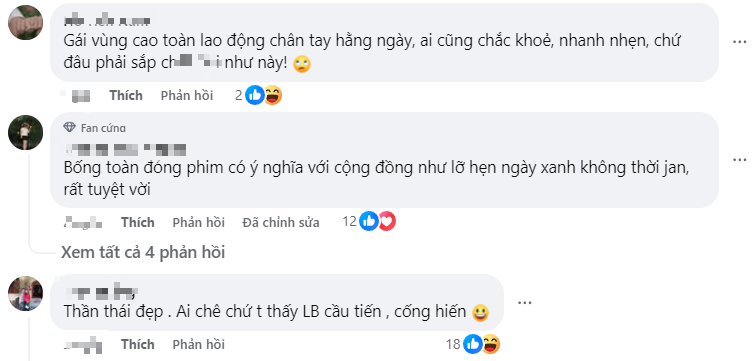Like the 'Gái vùng cao' comment with Thích
Screen dimensions: 752x361
pyautogui.click(x=126, y=95)
